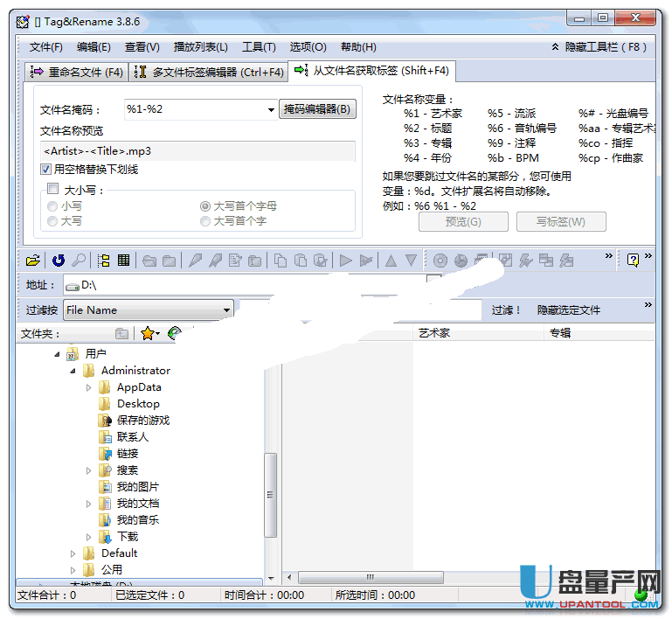Switch to the tree list view icon
This screenshot has height=619, width=672.
tap(104, 260)
